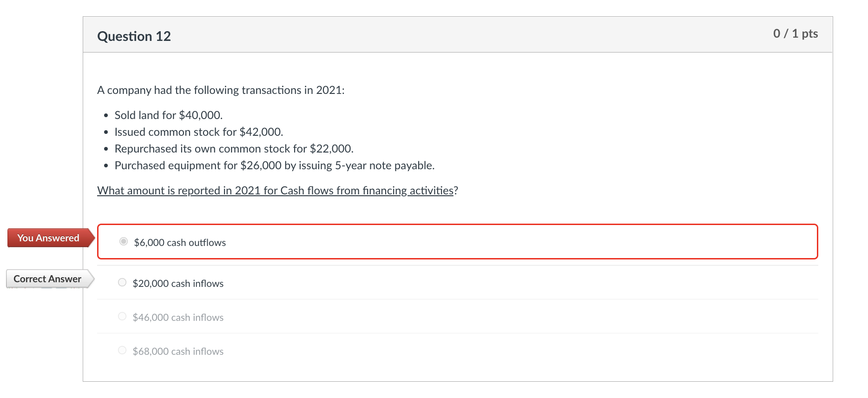Select the "$46,000 cash inflows" radio button

[x=122, y=316]
